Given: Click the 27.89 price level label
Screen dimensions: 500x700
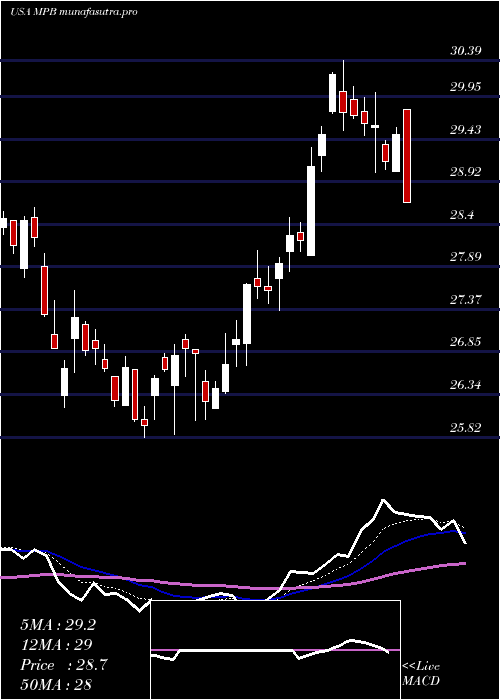Looking at the screenshot, I should 465,257.
